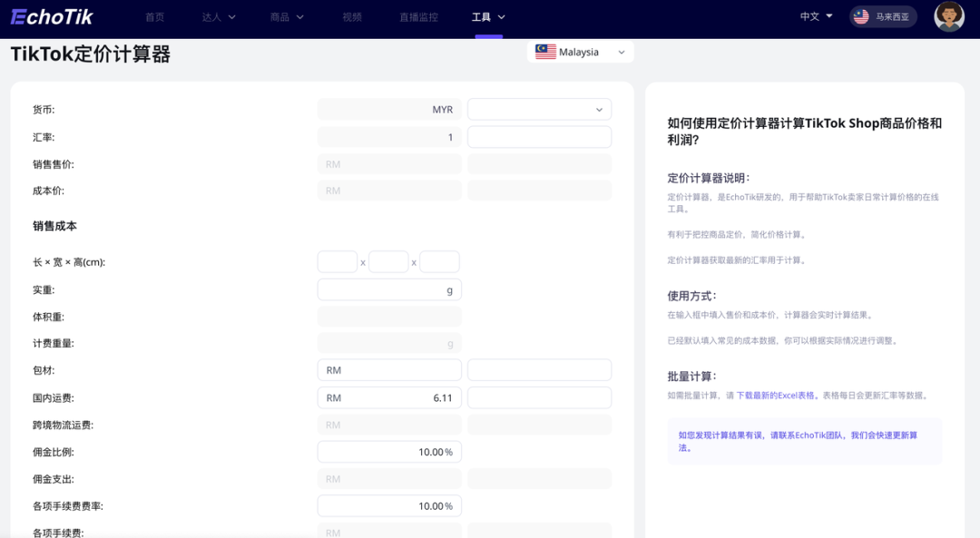The height and width of the screenshot is (538, 980).
Task: Click the 佣金支出 label
Action: (54, 479)
